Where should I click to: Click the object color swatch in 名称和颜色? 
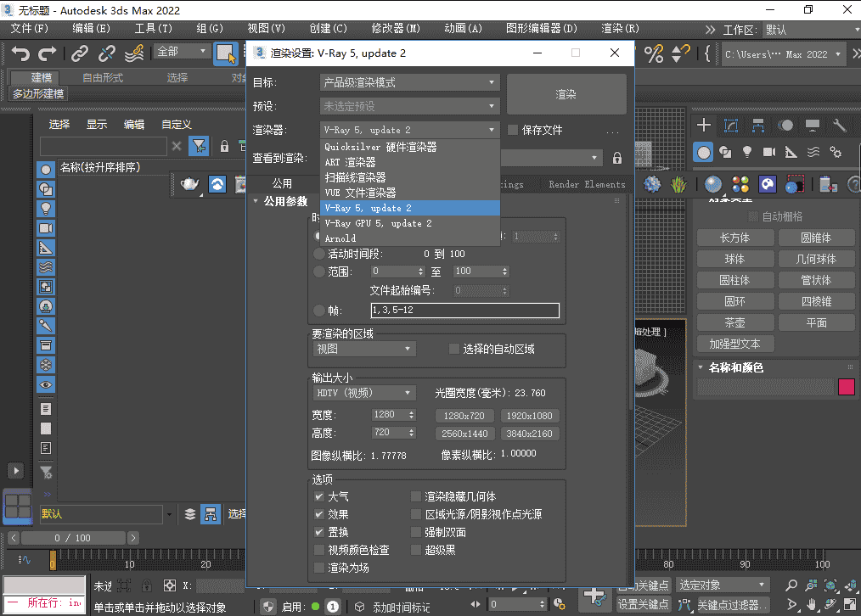846,387
